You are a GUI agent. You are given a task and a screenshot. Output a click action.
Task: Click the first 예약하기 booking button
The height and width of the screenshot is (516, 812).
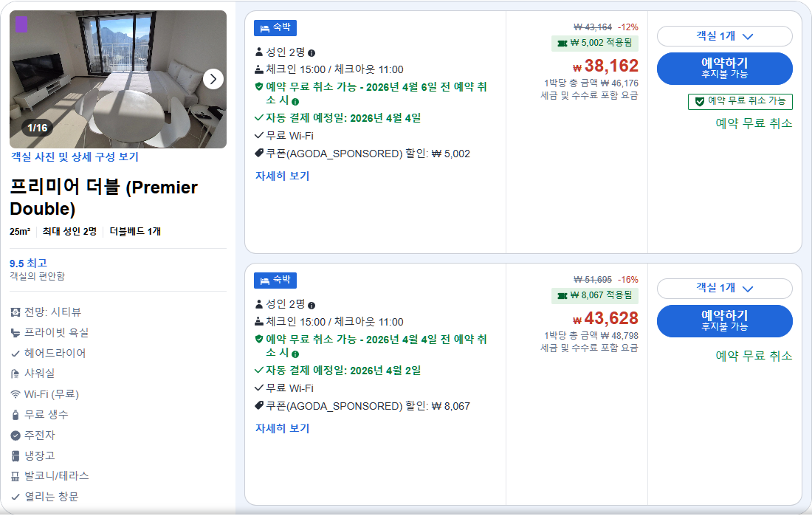point(725,68)
